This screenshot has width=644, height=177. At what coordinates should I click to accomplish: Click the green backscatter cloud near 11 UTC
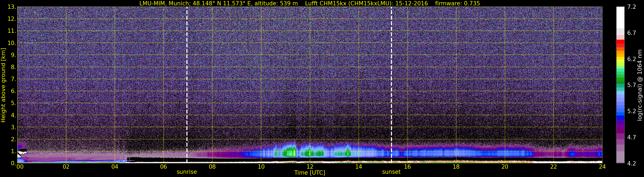(290, 152)
